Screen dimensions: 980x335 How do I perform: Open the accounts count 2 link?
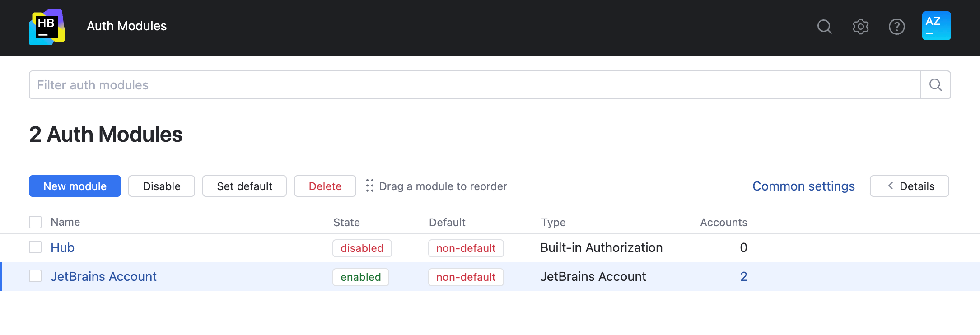click(x=743, y=276)
